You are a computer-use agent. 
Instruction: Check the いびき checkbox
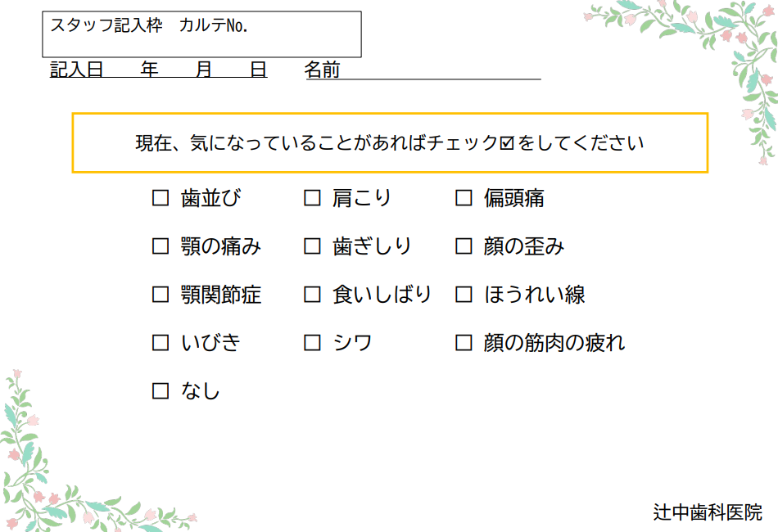[161, 343]
